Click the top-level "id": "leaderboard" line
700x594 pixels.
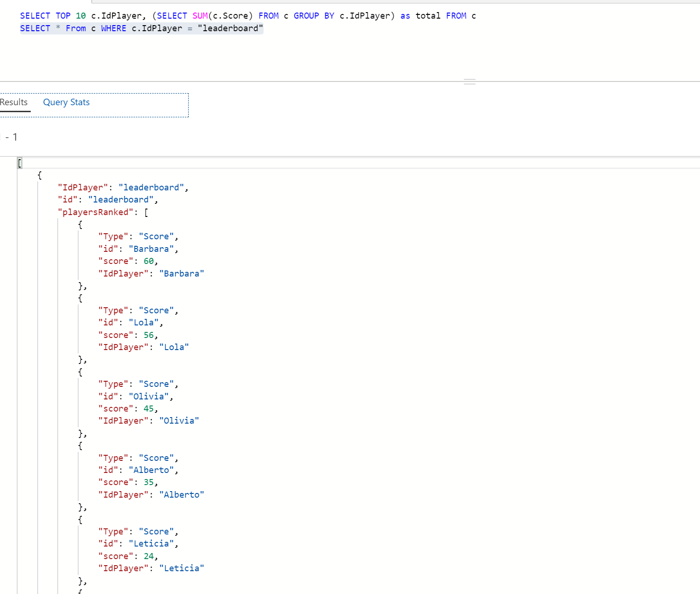(x=108, y=200)
